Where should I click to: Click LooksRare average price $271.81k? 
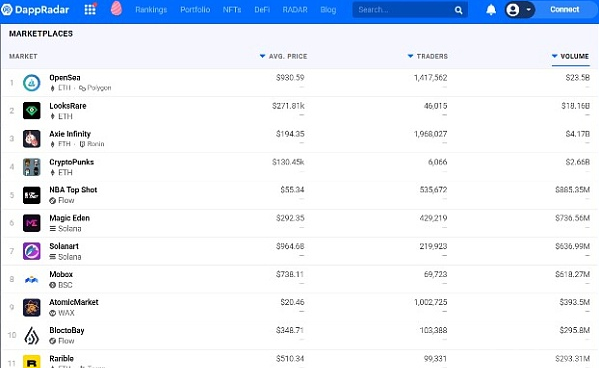(x=288, y=106)
